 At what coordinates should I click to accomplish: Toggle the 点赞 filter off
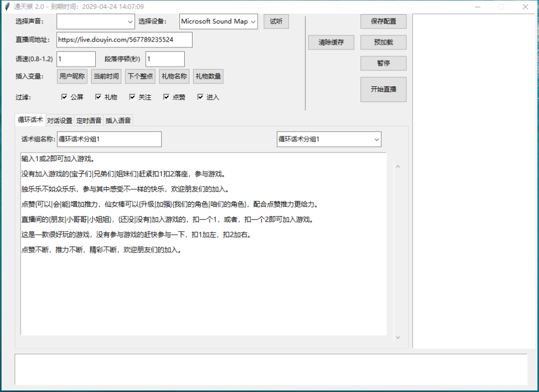(165, 97)
